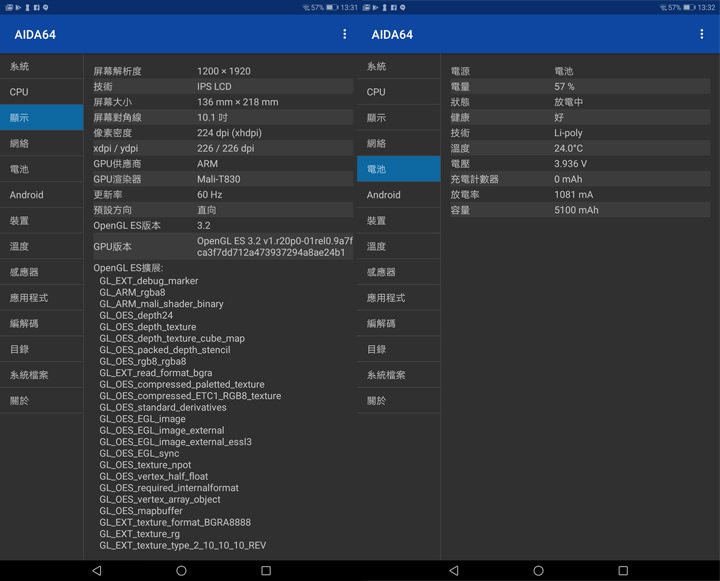Image resolution: width=720 pixels, height=581 pixels.
Task: Open the three-dot menu on the battery screen
Action: 702,34
